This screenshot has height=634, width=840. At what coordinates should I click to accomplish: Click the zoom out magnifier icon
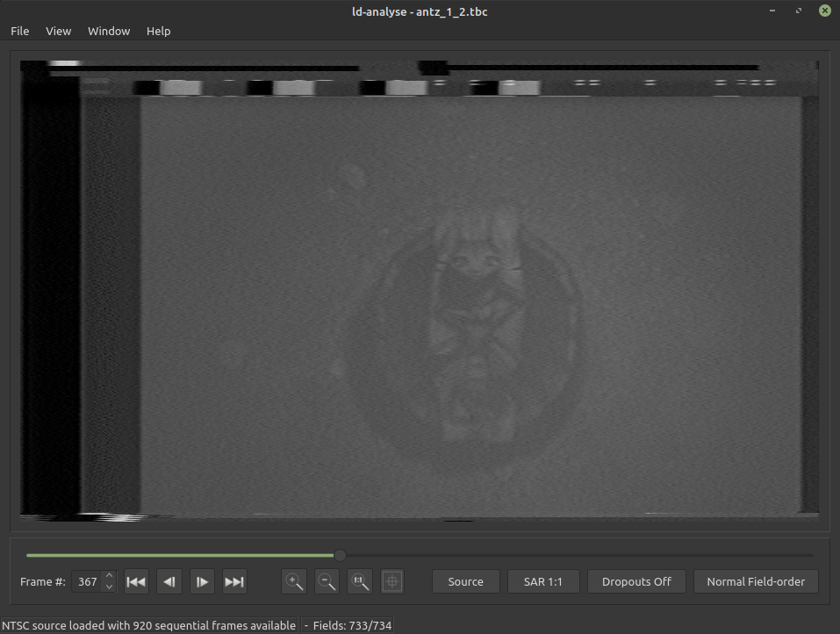tap(327, 581)
